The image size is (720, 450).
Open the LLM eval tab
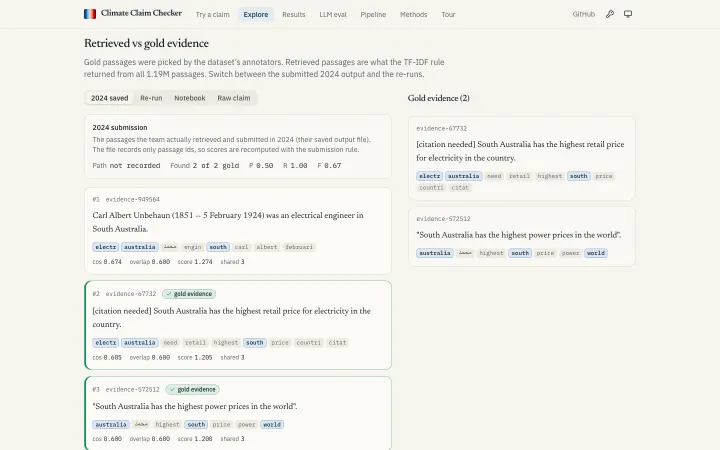click(x=333, y=14)
